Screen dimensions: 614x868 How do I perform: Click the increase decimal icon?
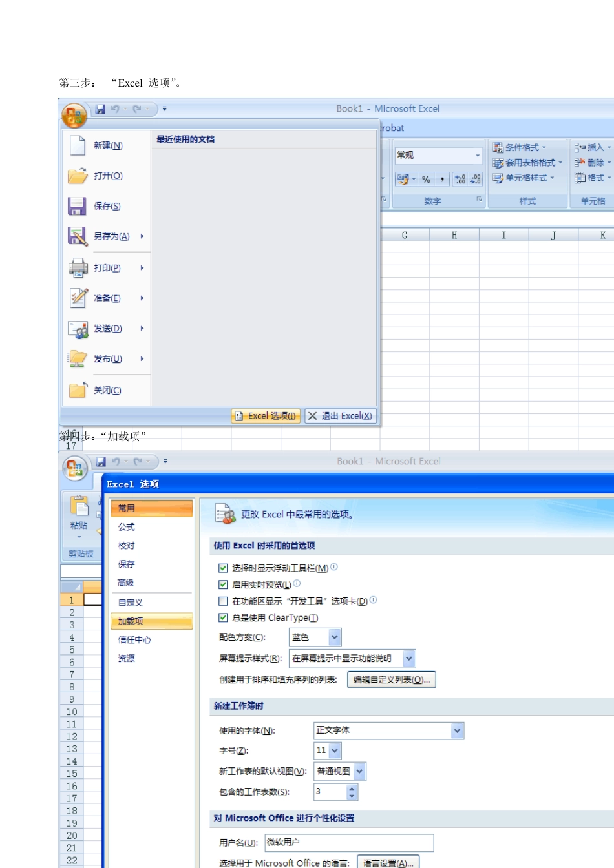(x=460, y=179)
